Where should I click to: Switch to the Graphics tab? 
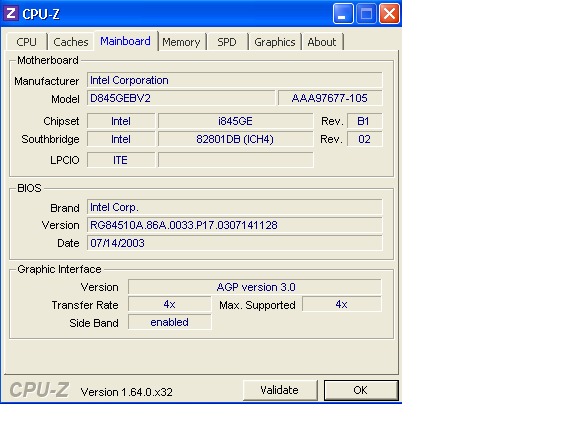point(275,42)
